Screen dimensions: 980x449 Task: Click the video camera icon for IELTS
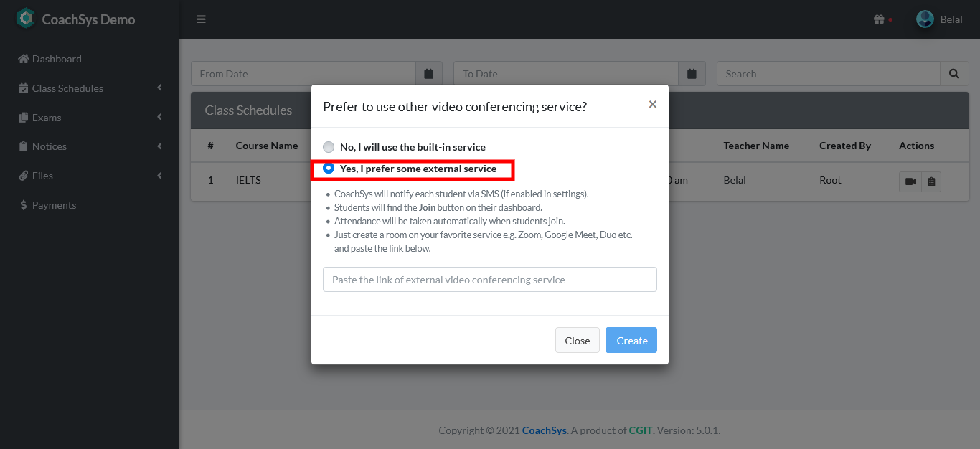tap(910, 181)
